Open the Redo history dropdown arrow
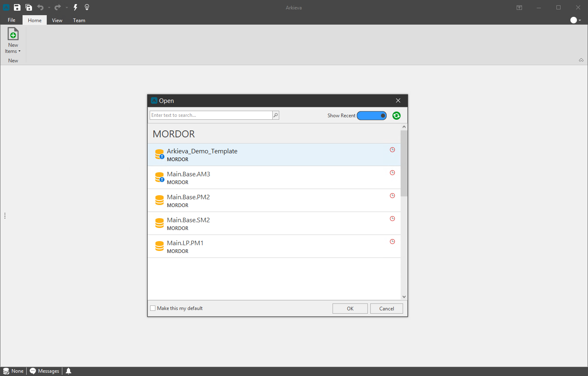This screenshot has width=588, height=376. pos(67,7)
